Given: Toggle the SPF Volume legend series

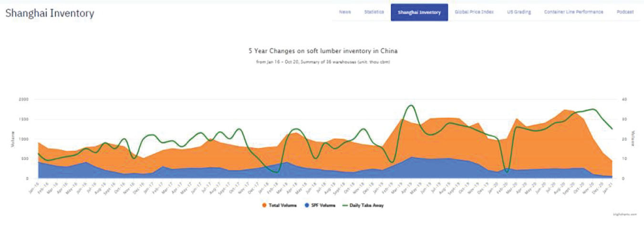Looking at the screenshot, I should click(x=320, y=205).
